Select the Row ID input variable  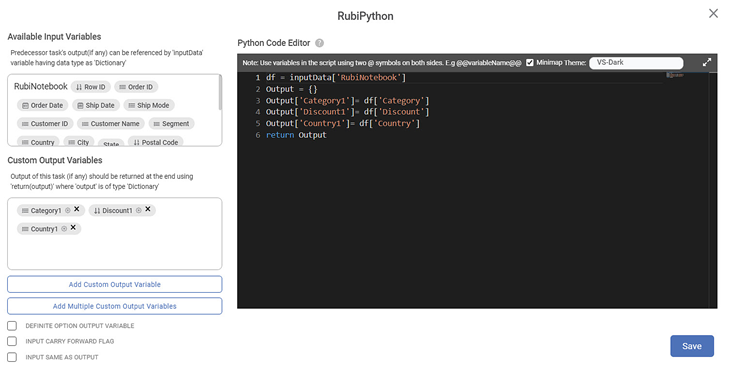[91, 87]
